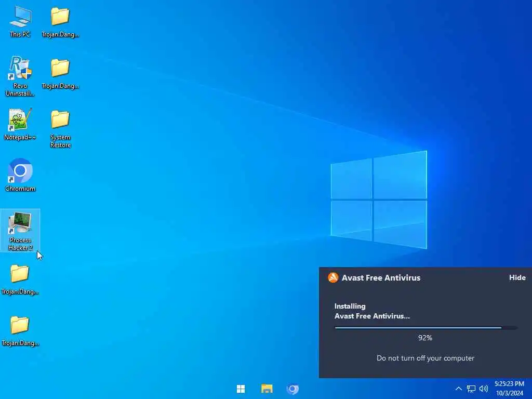Screen dimensions: 532x399
Task: Select the Notepad++ desktop shortcut
Action: click(x=20, y=124)
